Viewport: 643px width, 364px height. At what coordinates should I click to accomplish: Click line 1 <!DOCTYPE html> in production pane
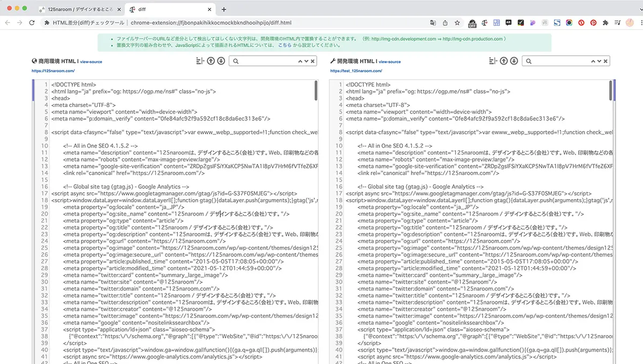74,85
